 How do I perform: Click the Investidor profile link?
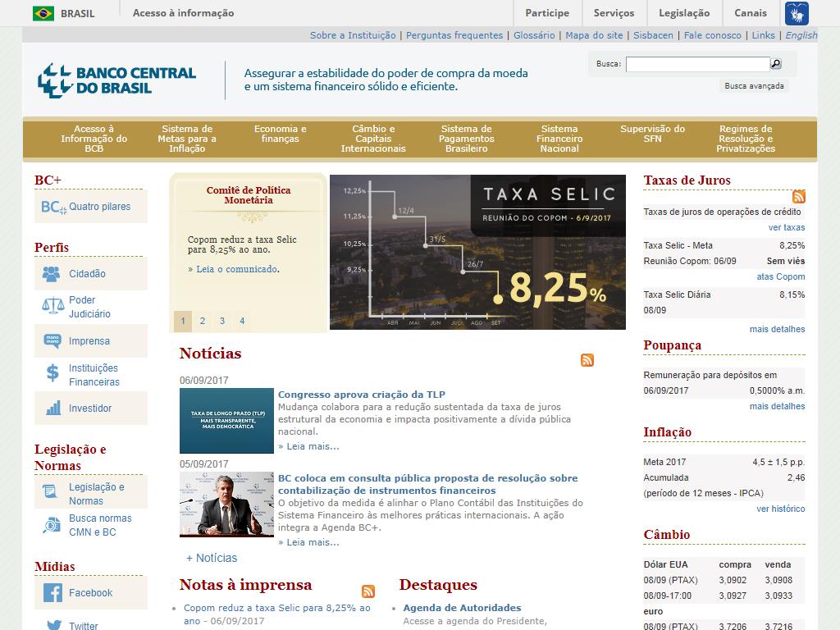(x=90, y=409)
